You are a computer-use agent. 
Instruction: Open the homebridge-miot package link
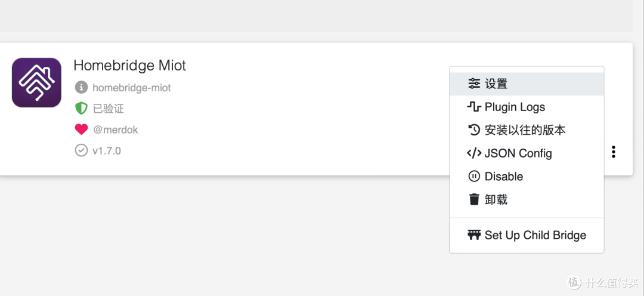(132, 88)
